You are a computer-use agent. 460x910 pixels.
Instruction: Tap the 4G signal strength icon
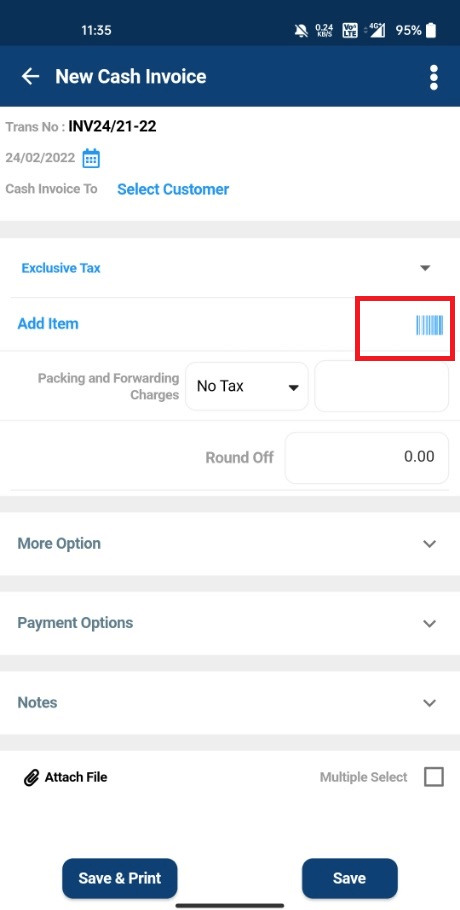click(375, 30)
